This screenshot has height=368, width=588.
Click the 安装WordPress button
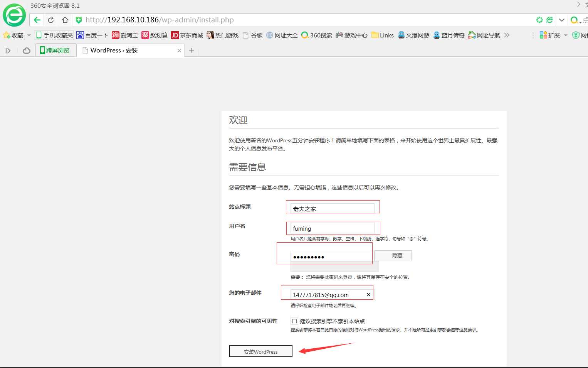click(x=261, y=351)
